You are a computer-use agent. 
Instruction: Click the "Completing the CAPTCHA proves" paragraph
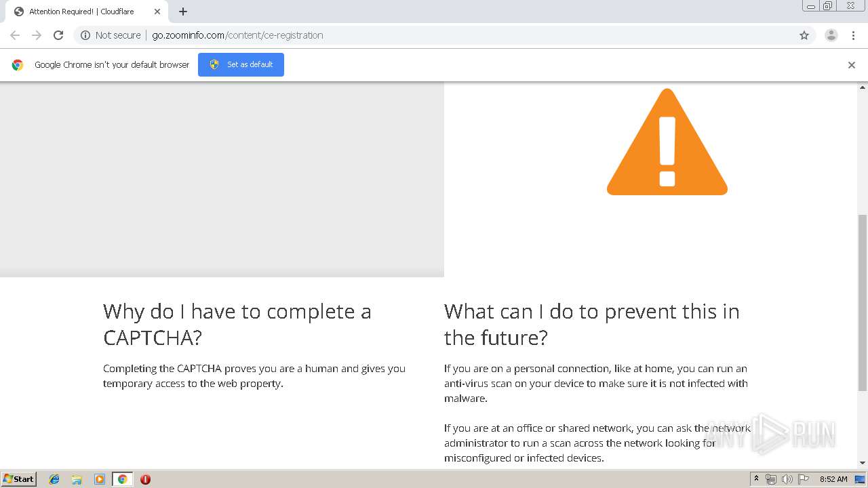pos(254,376)
